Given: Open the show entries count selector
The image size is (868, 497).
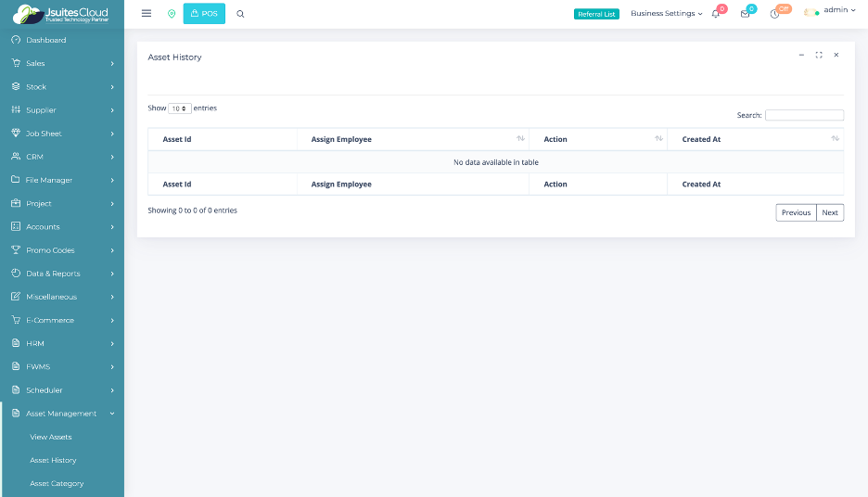Looking at the screenshot, I should pyautogui.click(x=180, y=108).
